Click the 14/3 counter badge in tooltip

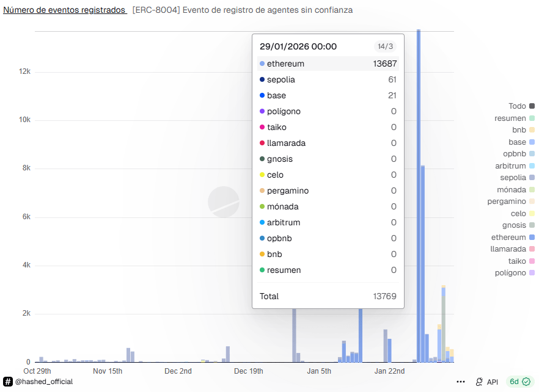(x=386, y=46)
